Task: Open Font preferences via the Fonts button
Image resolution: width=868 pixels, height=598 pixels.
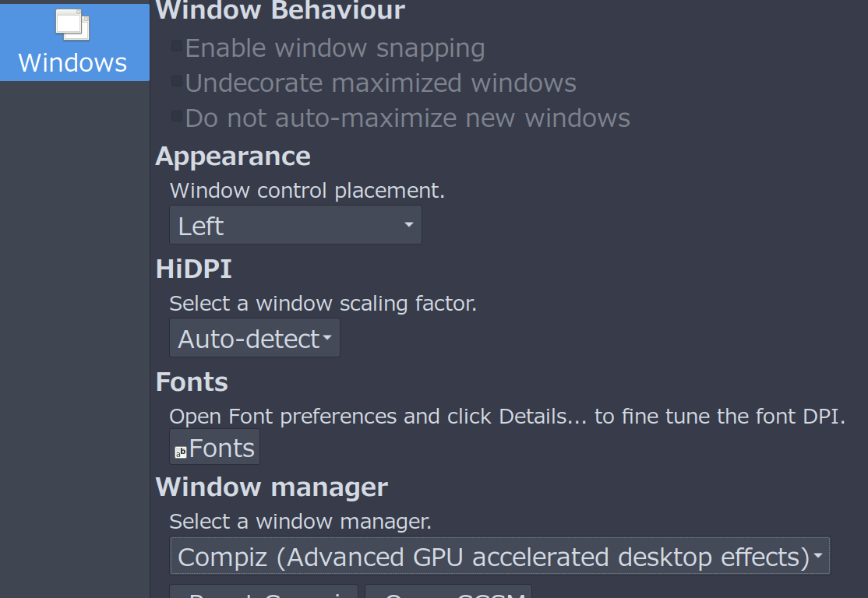Action: pos(215,447)
